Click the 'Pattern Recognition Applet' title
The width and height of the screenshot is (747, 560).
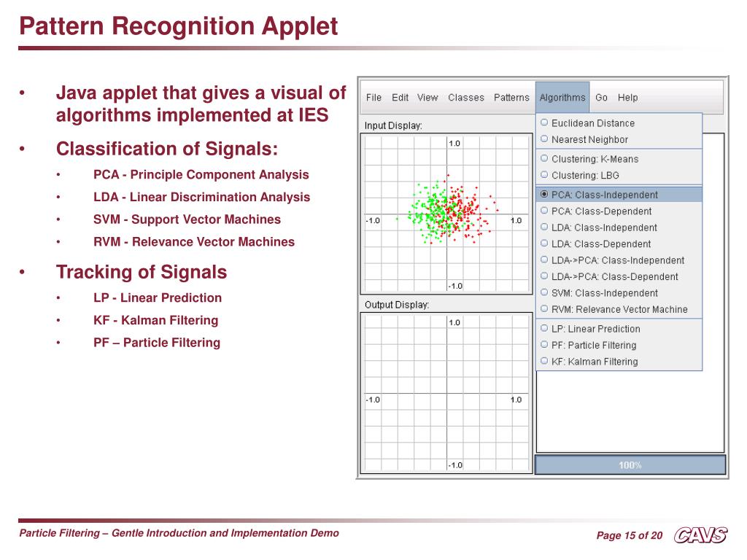click(178, 26)
